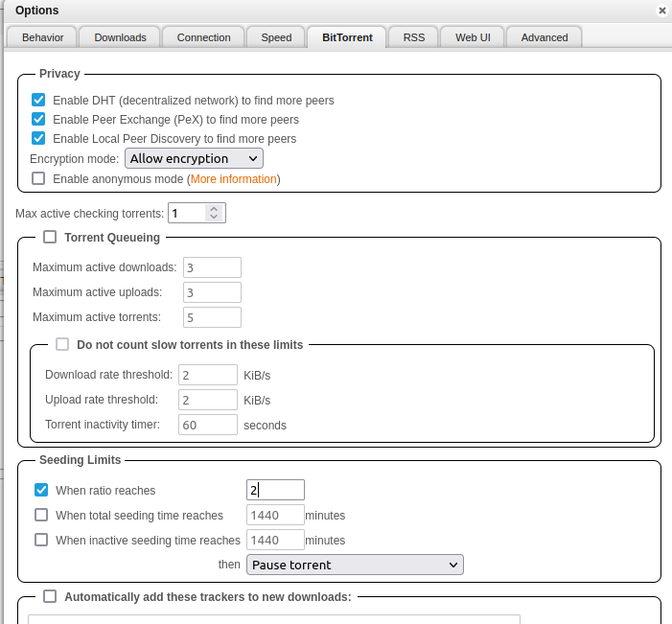Click the More information link
This screenshot has width=672, height=624.
[233, 179]
